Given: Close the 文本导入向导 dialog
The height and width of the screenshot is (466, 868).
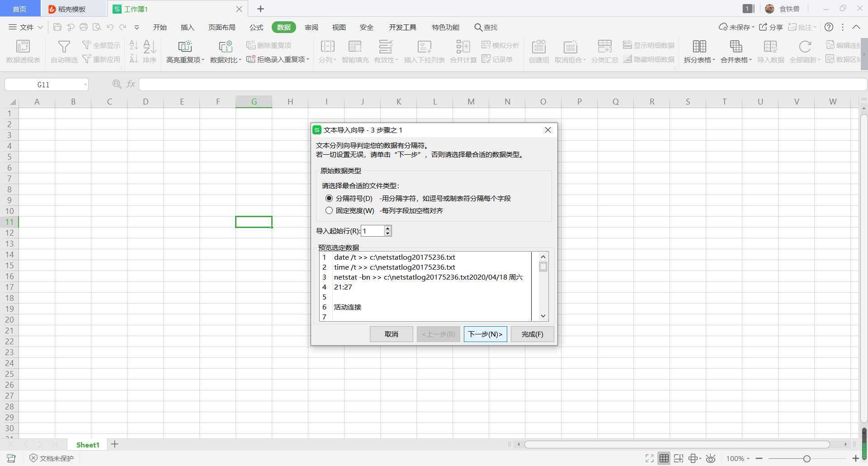Looking at the screenshot, I should (547, 130).
